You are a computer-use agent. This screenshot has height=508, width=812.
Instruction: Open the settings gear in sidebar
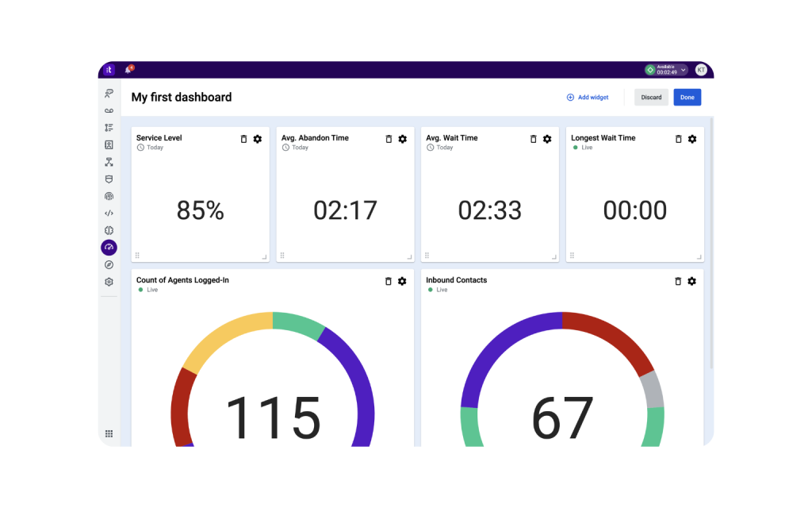109,282
